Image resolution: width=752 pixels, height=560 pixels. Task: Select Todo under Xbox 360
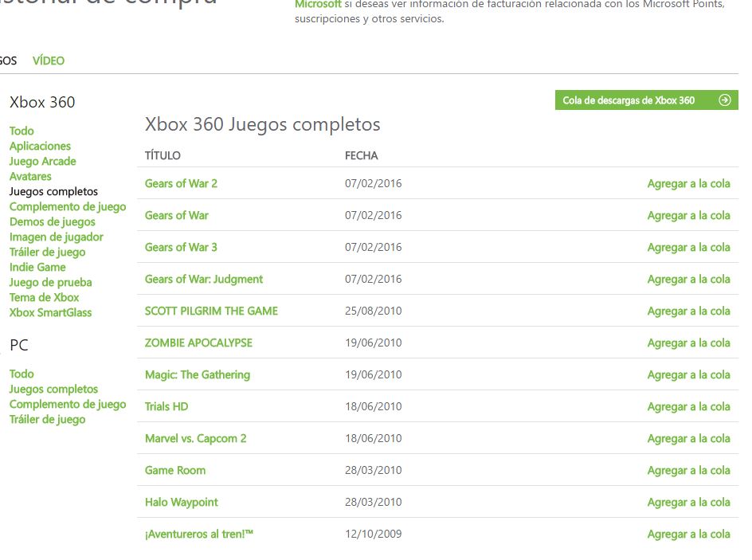point(22,131)
